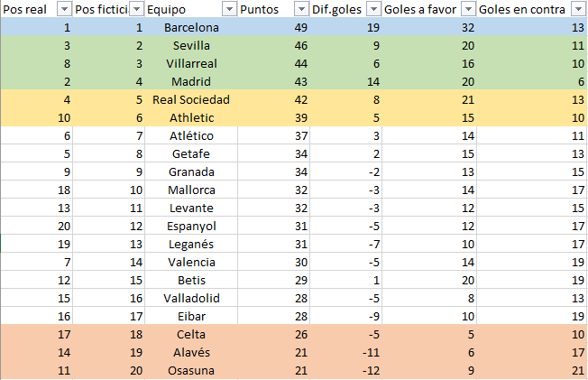Select the Celta team cell
Screen dimensions: 588x380
point(191,334)
